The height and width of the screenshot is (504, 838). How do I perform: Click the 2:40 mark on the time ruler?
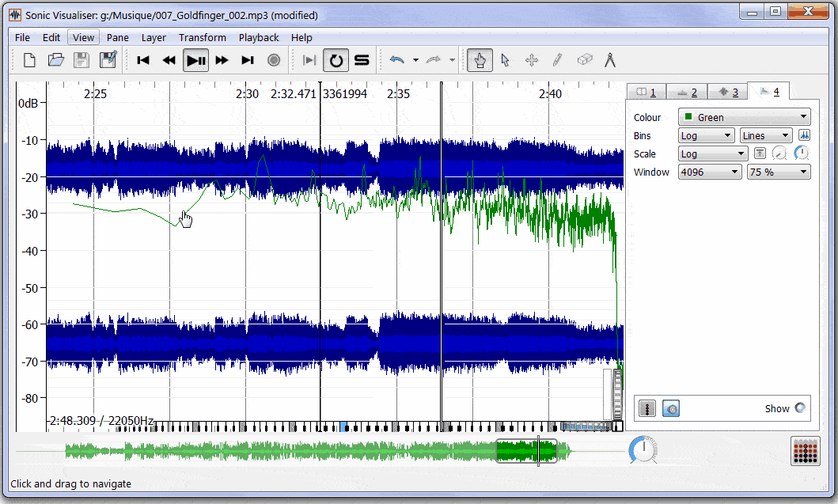[x=550, y=94]
